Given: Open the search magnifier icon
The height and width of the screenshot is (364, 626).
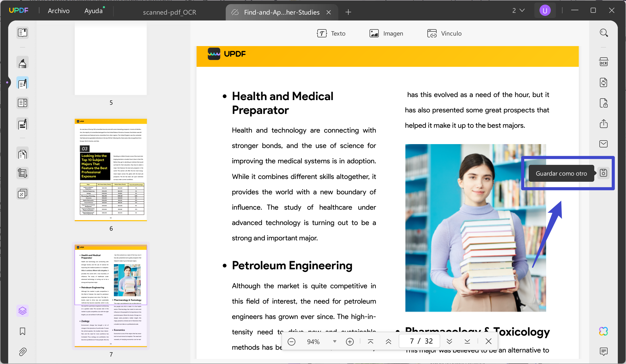Looking at the screenshot, I should pyautogui.click(x=603, y=33).
